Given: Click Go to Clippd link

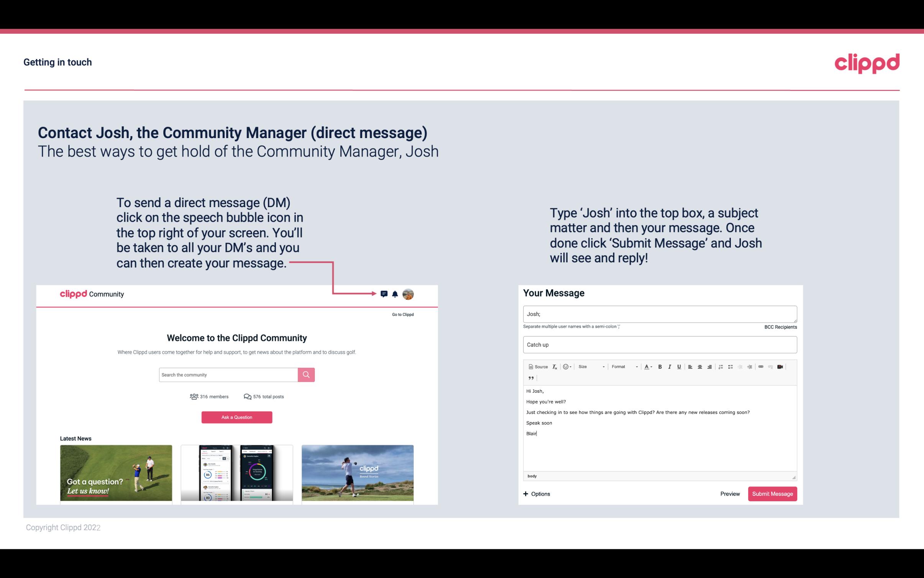Looking at the screenshot, I should [402, 314].
